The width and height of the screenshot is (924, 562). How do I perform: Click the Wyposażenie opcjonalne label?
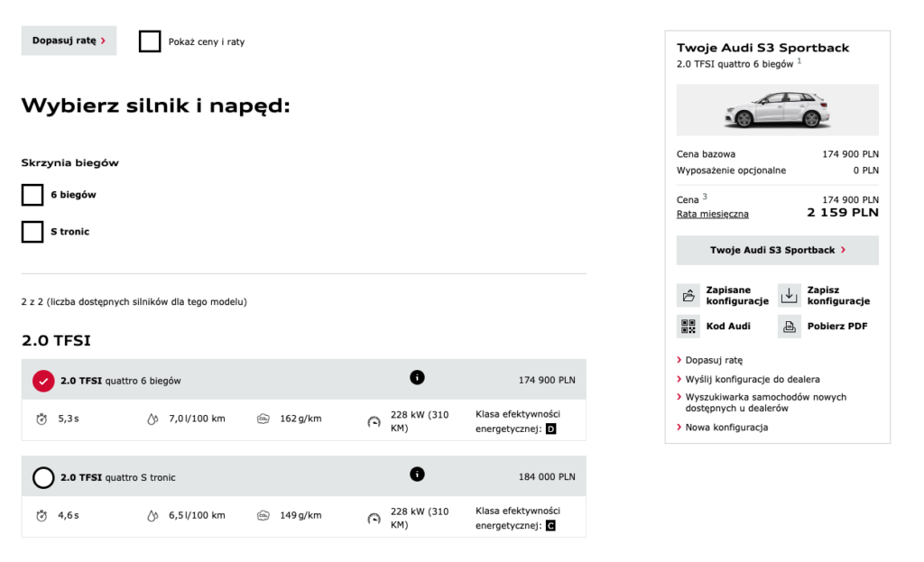[731, 170]
